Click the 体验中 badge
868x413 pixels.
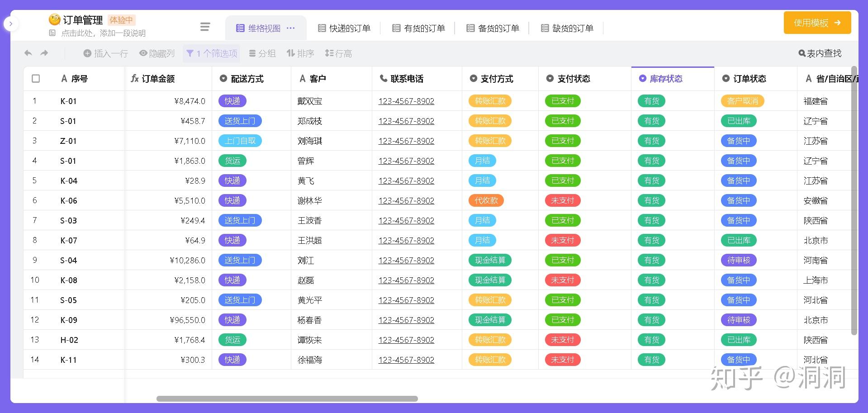point(121,20)
